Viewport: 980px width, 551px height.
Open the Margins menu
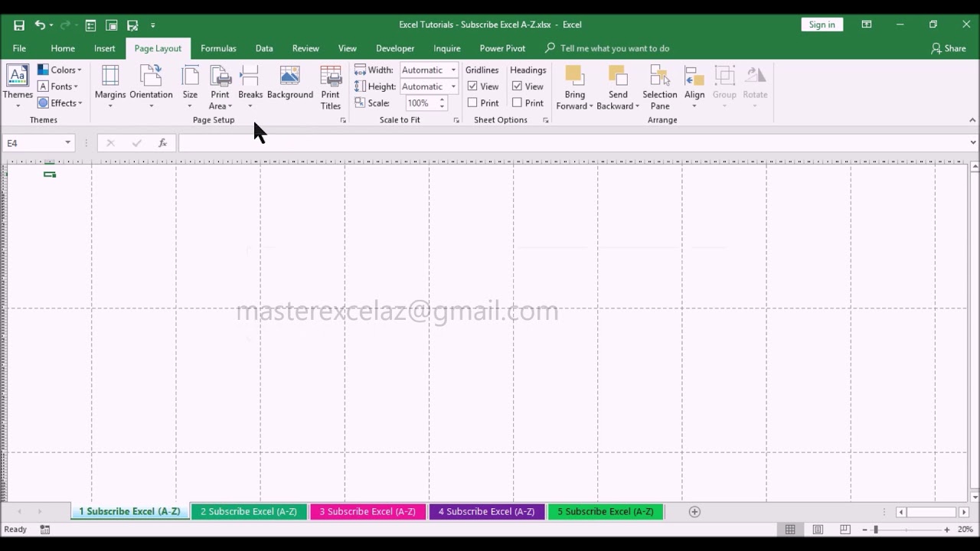(110, 86)
